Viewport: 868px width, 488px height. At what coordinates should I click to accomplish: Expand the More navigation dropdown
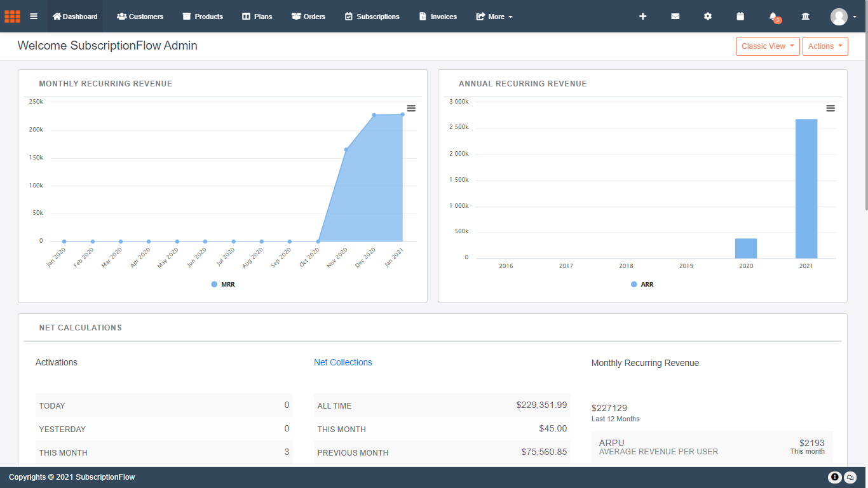click(x=494, y=17)
